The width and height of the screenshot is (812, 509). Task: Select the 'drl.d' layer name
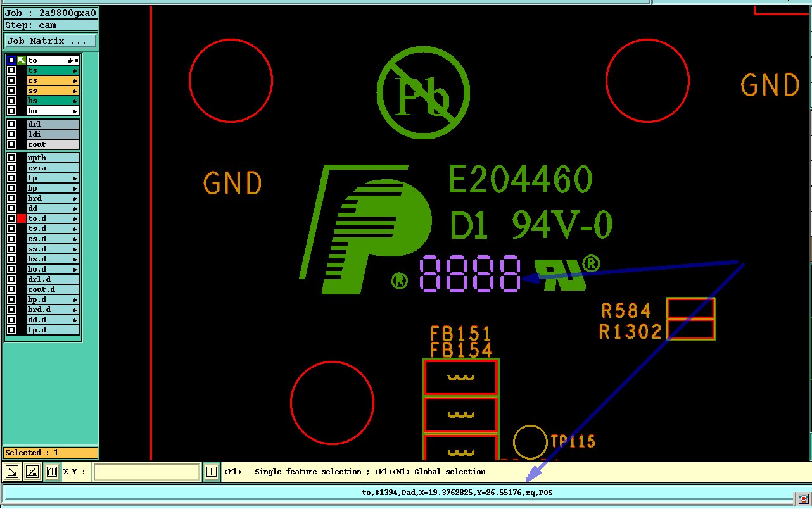[53, 279]
